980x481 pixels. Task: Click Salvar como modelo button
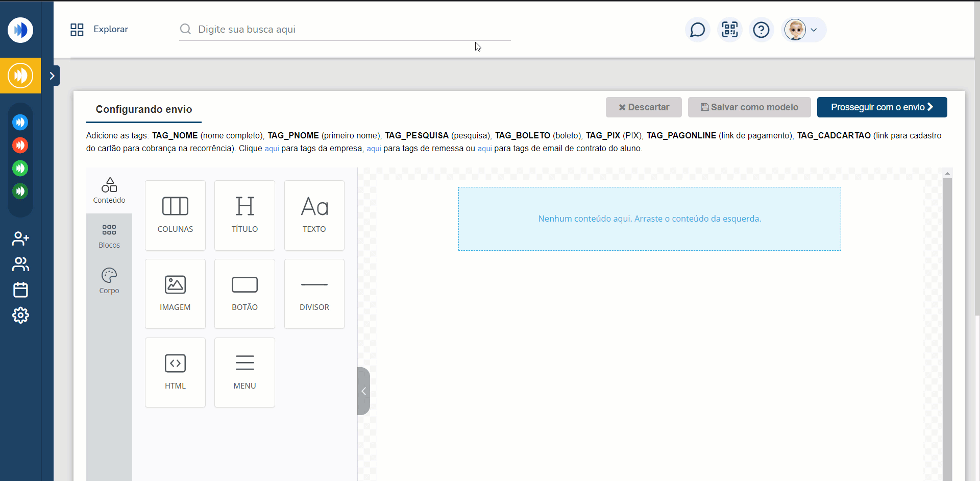tap(749, 107)
